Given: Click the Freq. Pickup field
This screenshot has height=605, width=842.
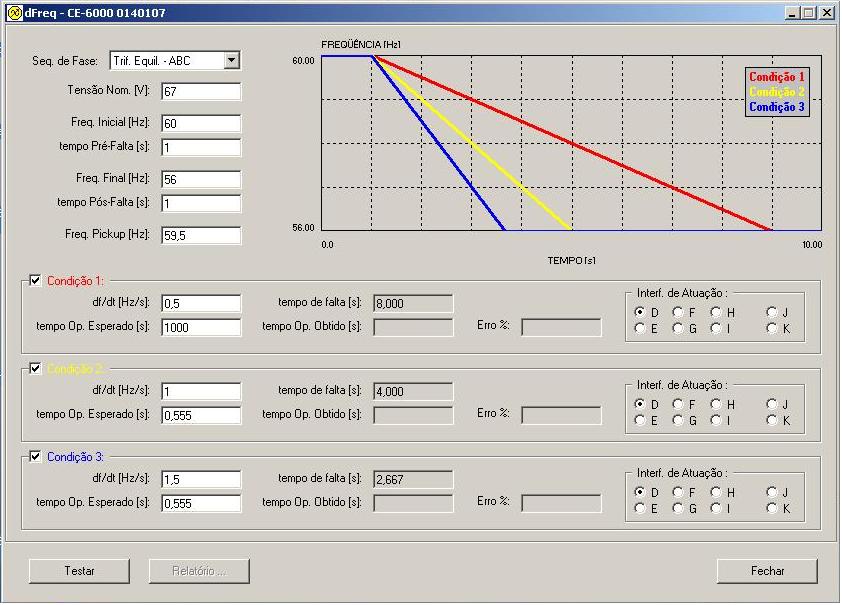Looking at the screenshot, I should [200, 236].
